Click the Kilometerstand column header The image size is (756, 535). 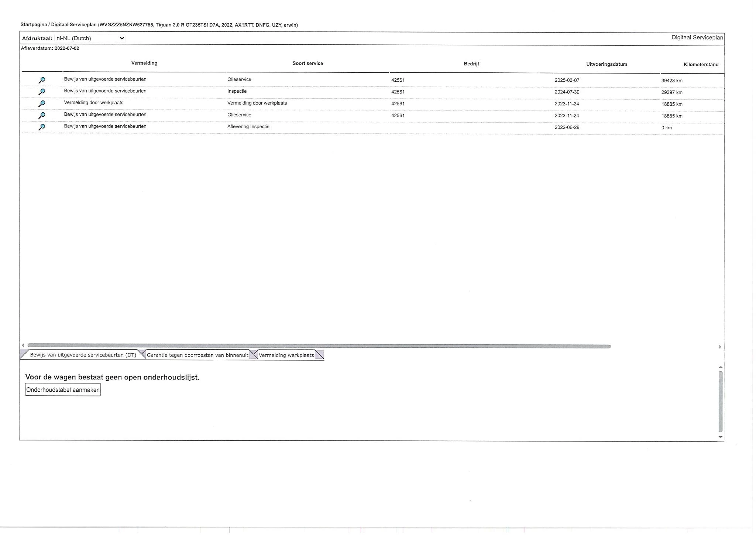(x=701, y=65)
